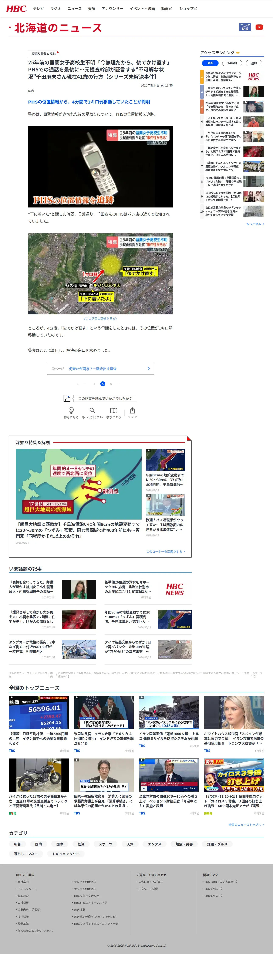The height and width of the screenshot is (980, 273).
Task: Open the イベント・映画 menu item
Action: pos(142,8)
